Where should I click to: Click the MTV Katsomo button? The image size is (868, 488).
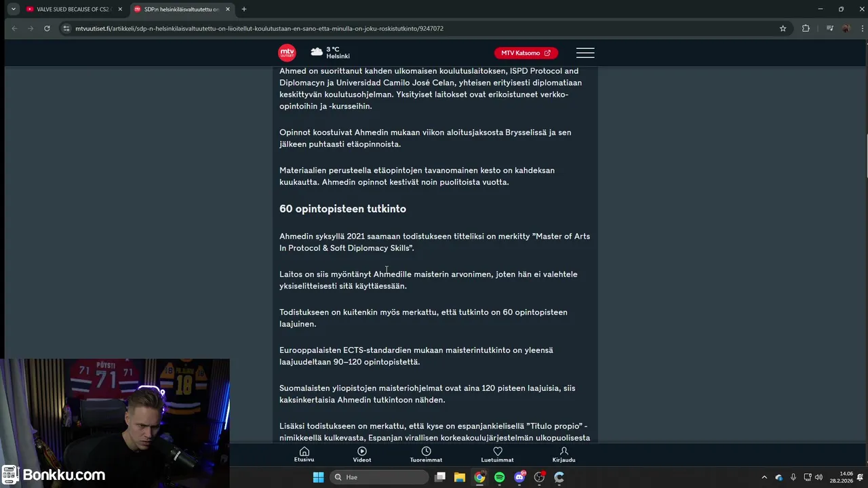[526, 53]
